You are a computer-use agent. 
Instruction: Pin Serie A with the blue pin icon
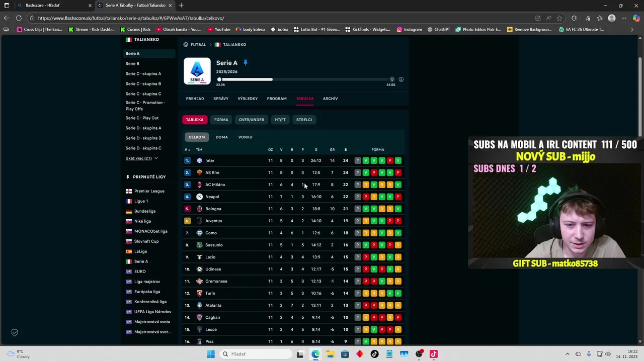246,63
